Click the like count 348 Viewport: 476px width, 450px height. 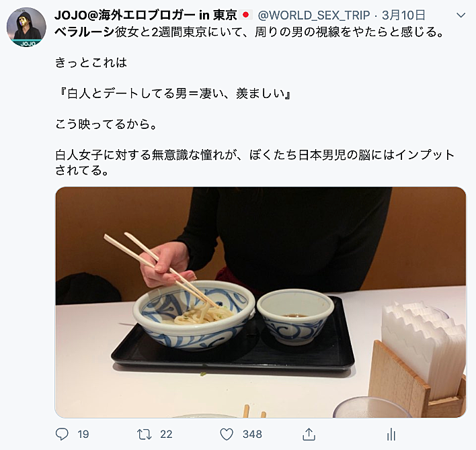[x=252, y=435]
